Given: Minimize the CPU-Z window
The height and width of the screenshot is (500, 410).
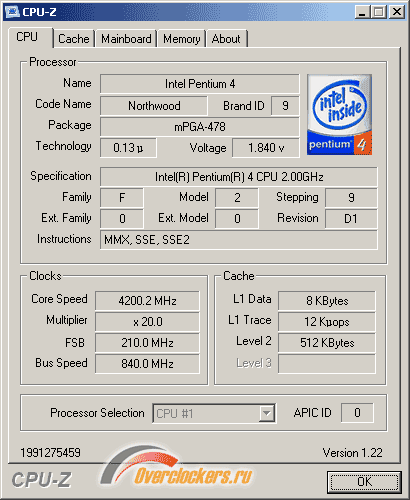Looking at the screenshot, I should click(x=362, y=12).
